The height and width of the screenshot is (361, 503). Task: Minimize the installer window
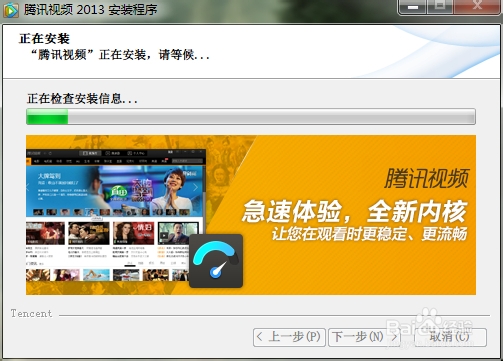coord(413,7)
